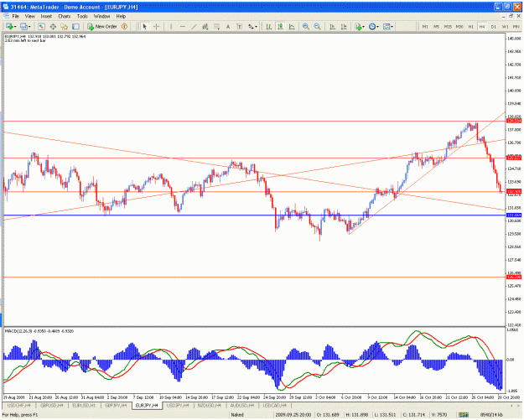
Task: Open the Charts menu
Action: [65, 16]
